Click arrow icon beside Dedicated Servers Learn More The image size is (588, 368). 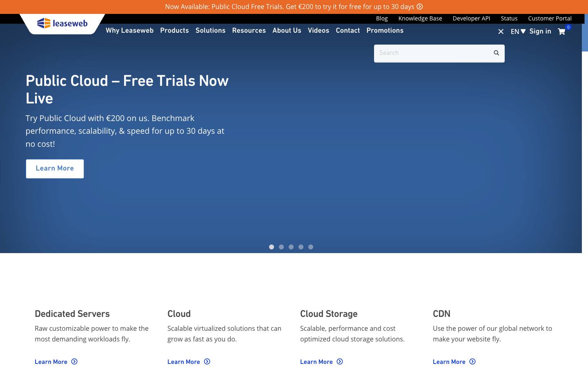tap(74, 361)
